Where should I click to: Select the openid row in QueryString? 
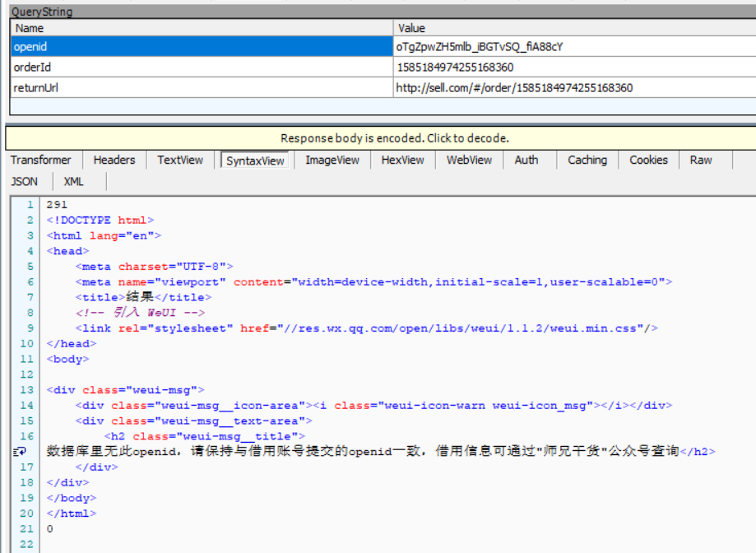tap(383, 47)
